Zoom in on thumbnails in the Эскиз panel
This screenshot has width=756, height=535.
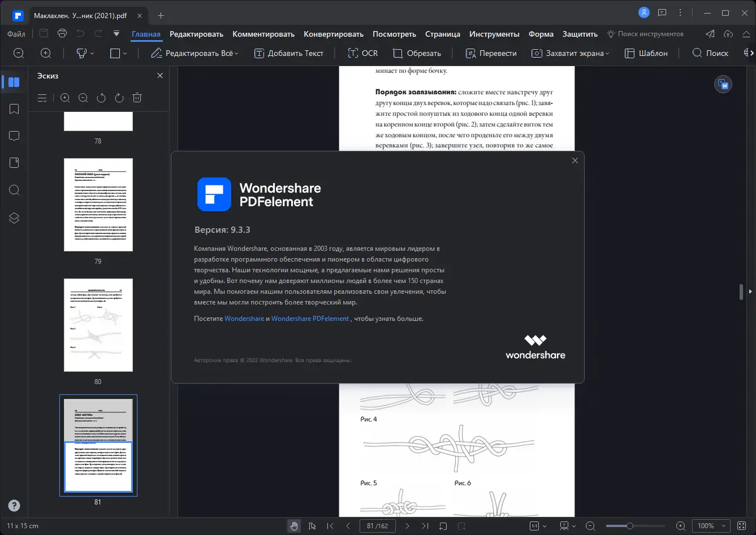[65, 98]
